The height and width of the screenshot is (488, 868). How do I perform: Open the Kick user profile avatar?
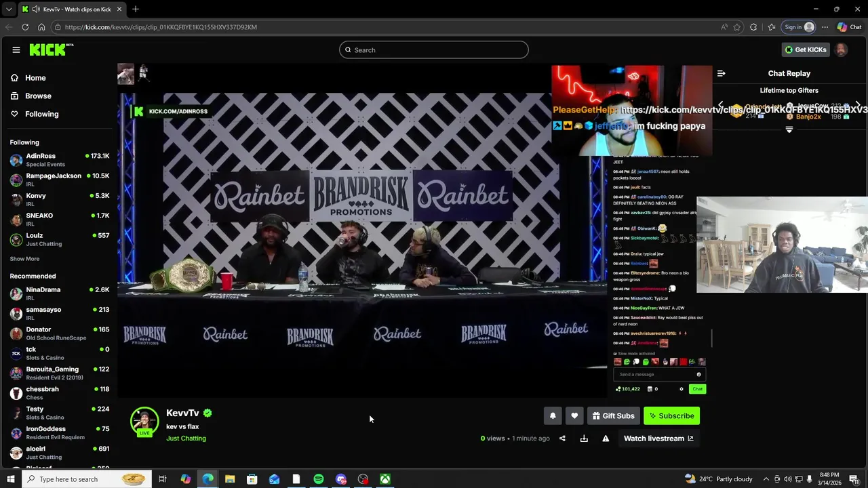click(x=841, y=49)
